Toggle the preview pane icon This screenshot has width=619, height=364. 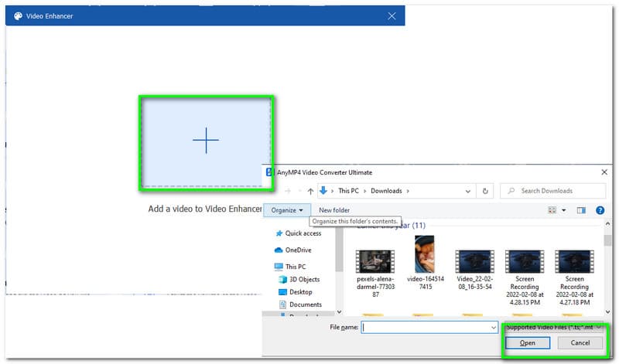click(x=581, y=210)
